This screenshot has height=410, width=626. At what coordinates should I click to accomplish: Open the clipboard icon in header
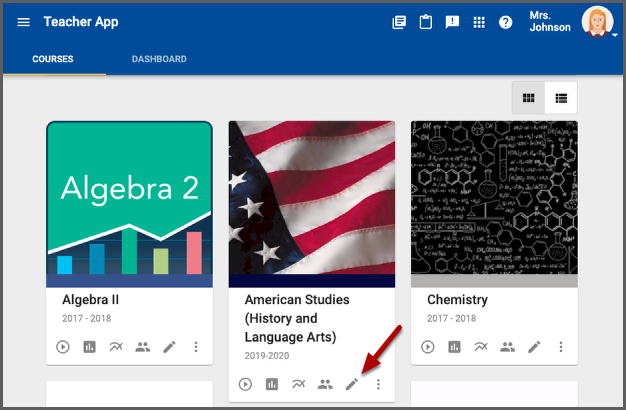[425, 22]
